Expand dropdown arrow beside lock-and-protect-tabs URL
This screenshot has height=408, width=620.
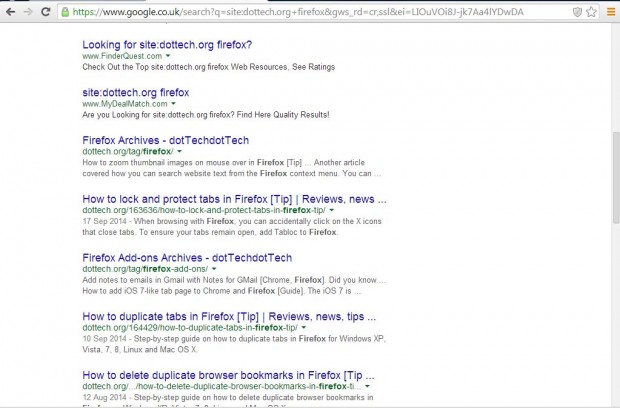click(x=331, y=210)
